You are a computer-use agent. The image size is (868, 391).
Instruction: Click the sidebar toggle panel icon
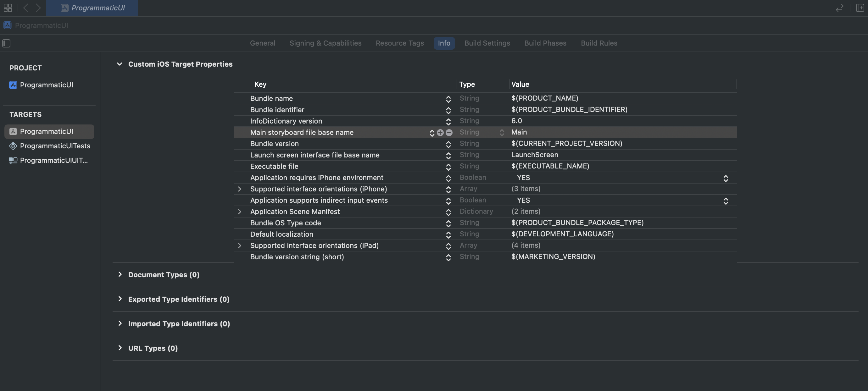tap(6, 43)
